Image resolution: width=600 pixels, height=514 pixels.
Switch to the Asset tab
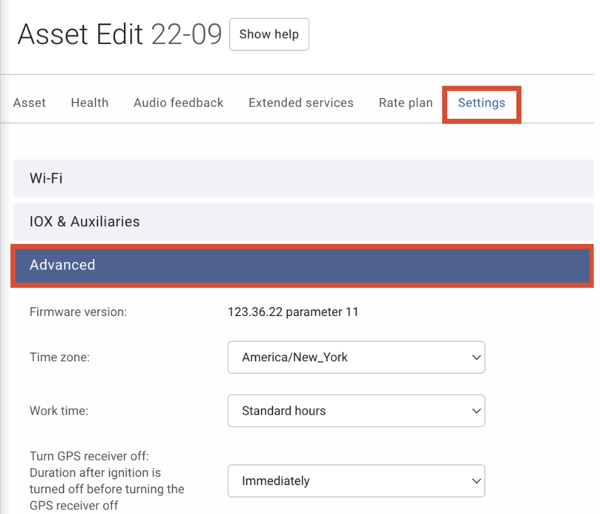click(29, 103)
